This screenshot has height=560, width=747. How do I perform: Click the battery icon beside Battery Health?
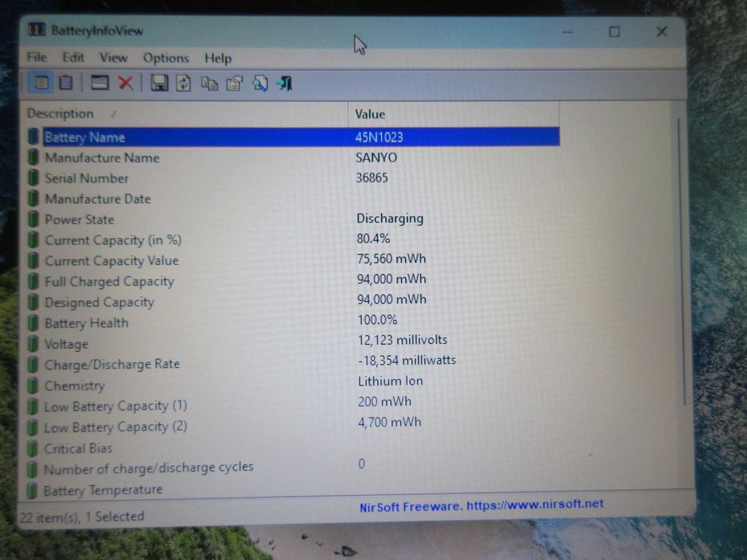coord(32,322)
